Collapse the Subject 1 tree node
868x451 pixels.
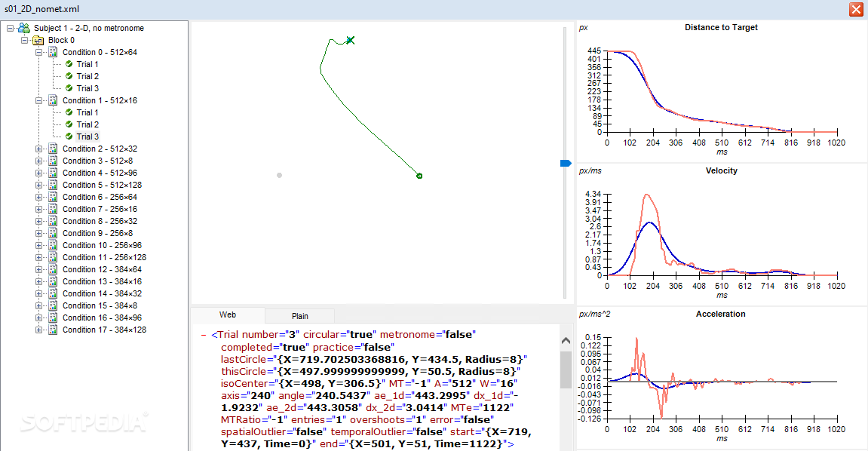10,28
